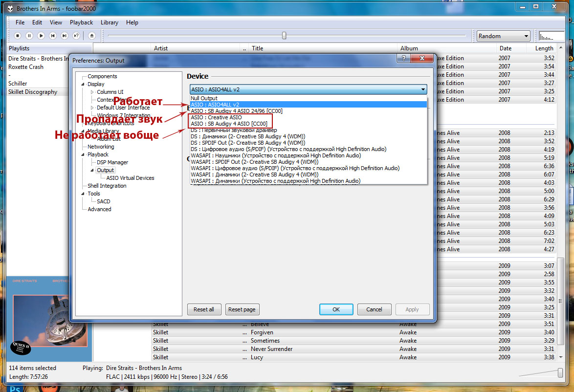Collapse the Tools tree node arrow
This screenshot has height=392, width=574.
click(x=83, y=194)
